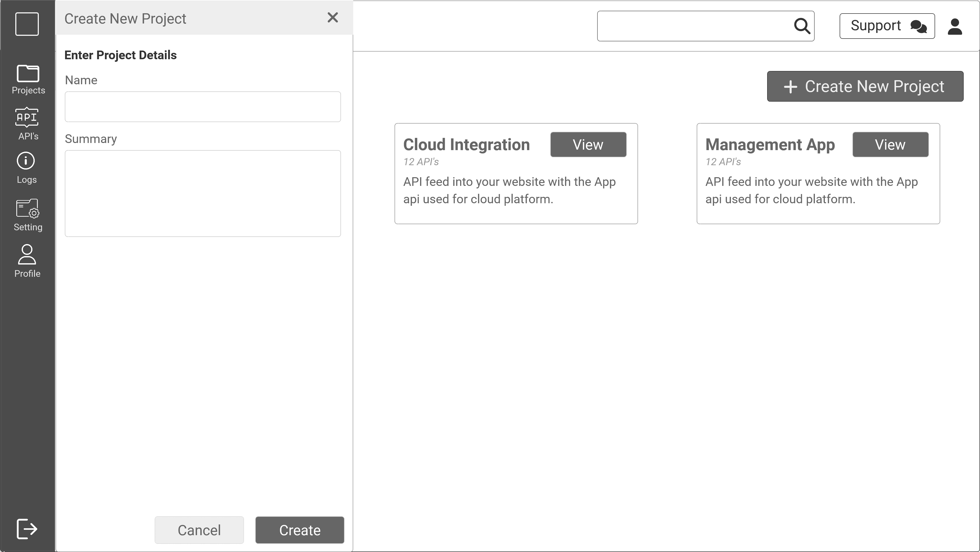The image size is (980, 552).
Task: View the Cloud Integration project
Action: [x=588, y=145]
